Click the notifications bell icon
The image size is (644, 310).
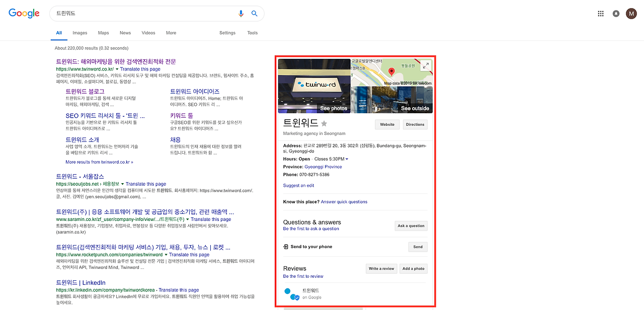[x=616, y=14]
